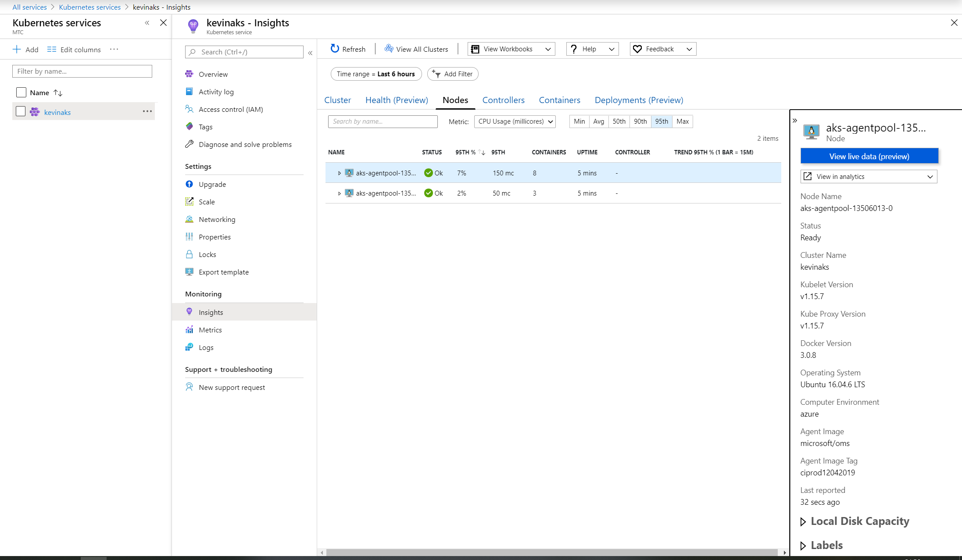Click the View live data (preview) button

(869, 156)
